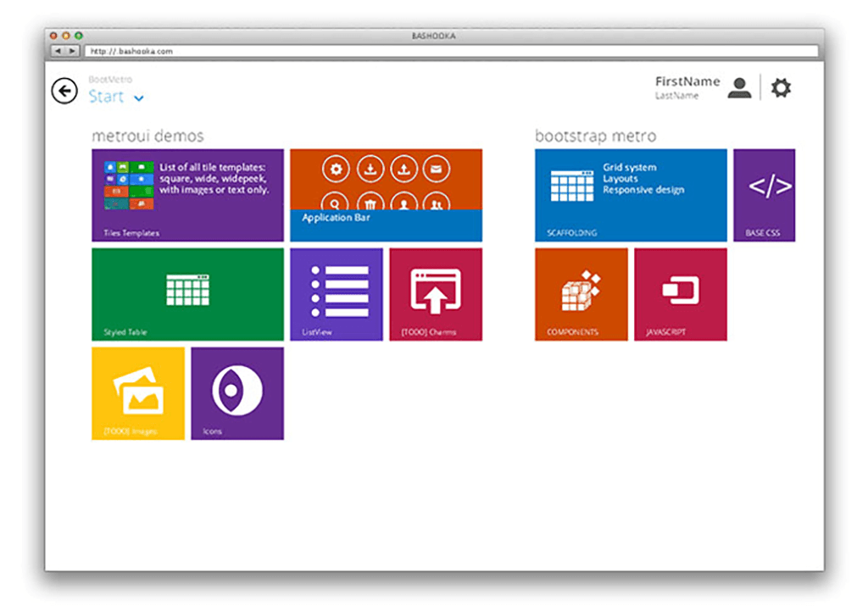The width and height of the screenshot is (868, 611).
Task: Click the gear icon in Application Bar tile
Action: coord(336,169)
